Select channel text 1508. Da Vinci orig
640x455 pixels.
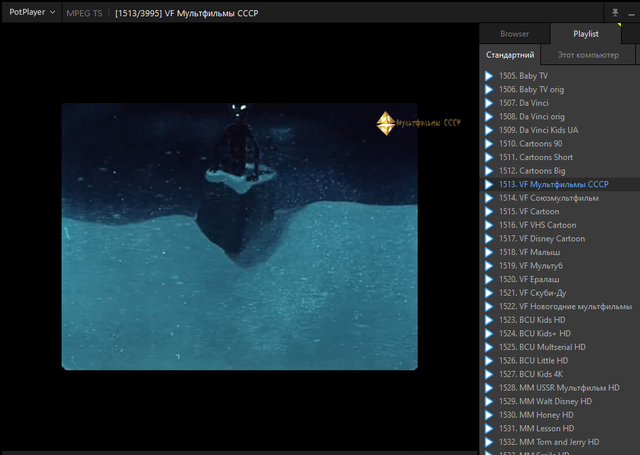tap(532, 117)
